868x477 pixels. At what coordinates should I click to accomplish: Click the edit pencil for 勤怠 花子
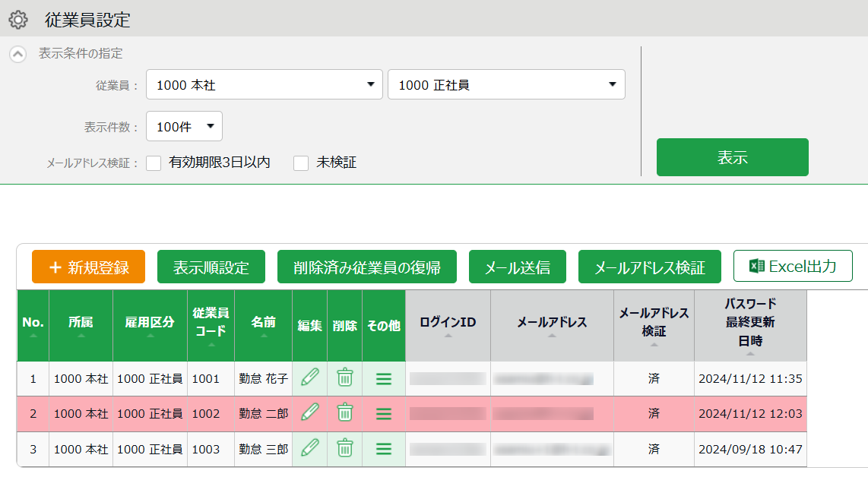pyautogui.click(x=309, y=377)
